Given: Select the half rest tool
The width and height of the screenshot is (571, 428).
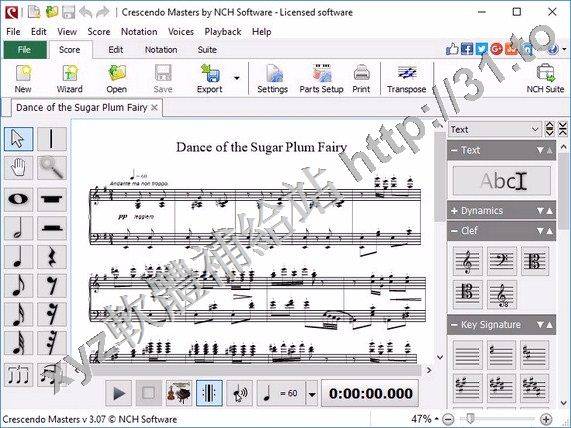Looking at the screenshot, I should [x=52, y=228].
